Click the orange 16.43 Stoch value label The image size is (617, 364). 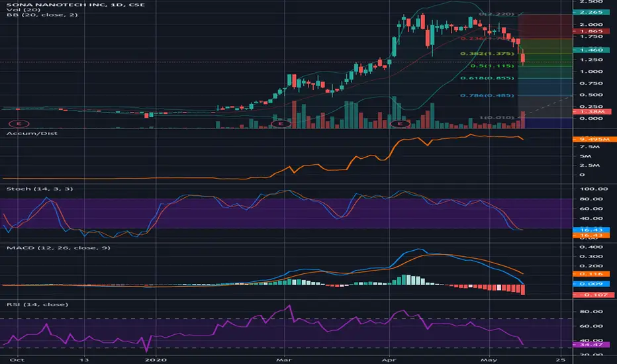tap(591, 236)
